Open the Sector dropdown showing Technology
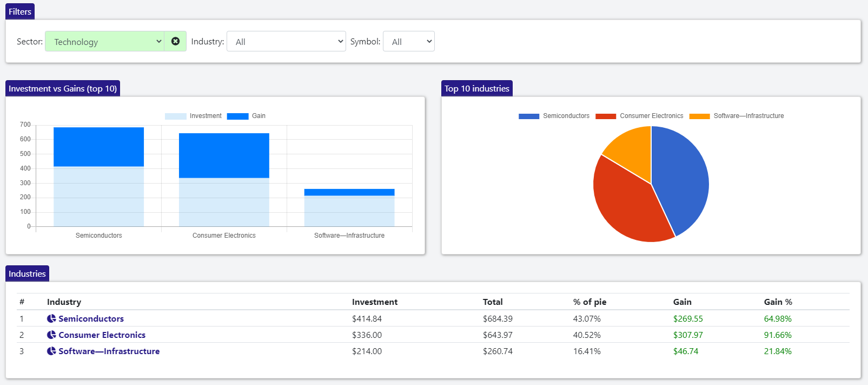The width and height of the screenshot is (868, 385). [x=104, y=41]
